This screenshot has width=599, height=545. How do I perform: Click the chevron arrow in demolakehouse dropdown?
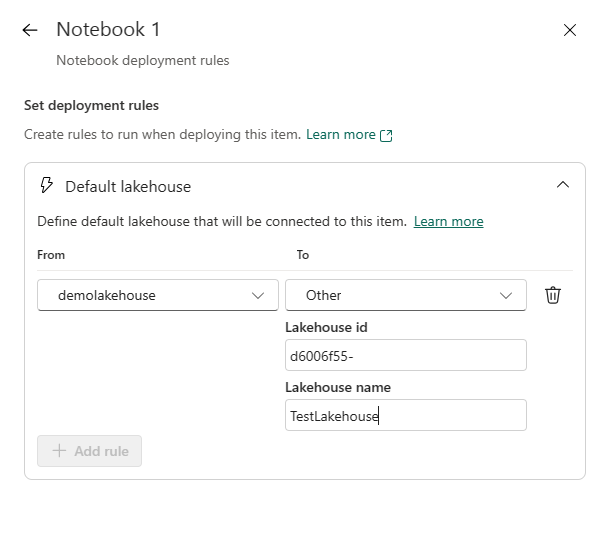tap(258, 296)
